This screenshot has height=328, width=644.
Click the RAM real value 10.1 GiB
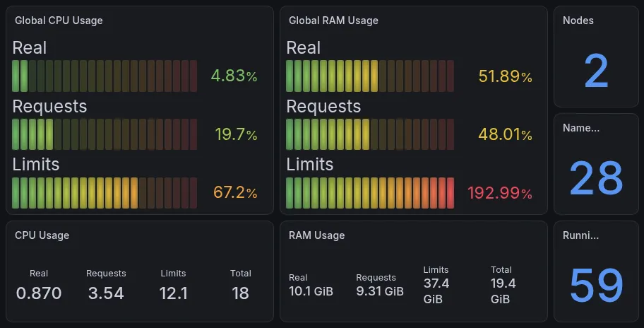[311, 291]
